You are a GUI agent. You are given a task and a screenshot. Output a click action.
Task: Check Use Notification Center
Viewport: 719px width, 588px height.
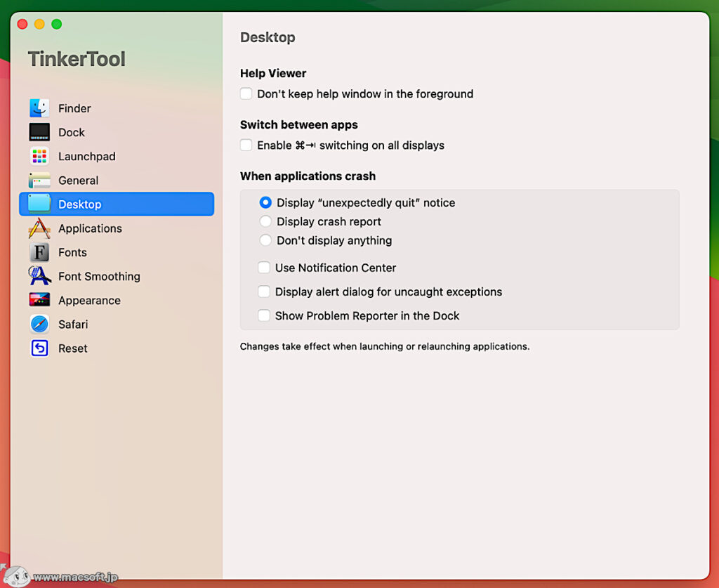coord(263,268)
